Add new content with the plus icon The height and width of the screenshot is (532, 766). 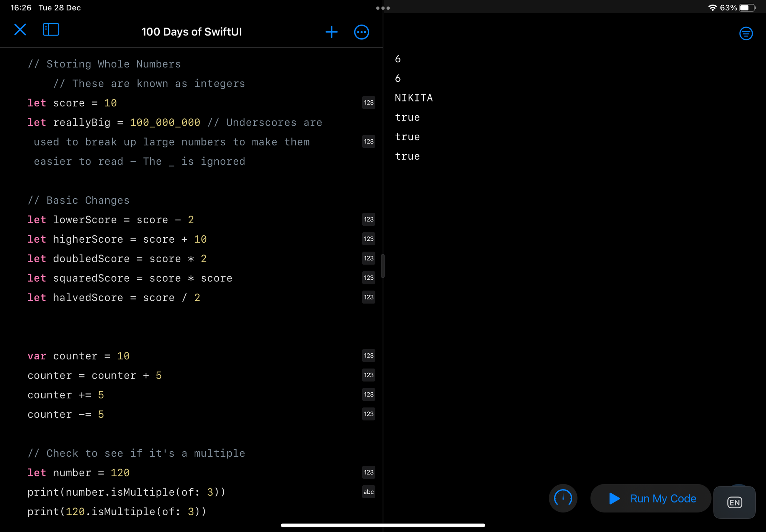tap(332, 32)
